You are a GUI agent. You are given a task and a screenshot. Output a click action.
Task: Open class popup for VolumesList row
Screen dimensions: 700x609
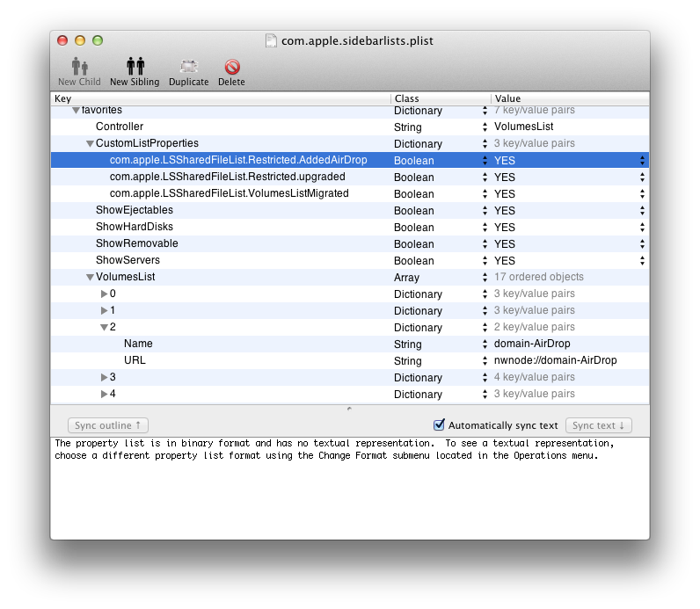click(485, 278)
